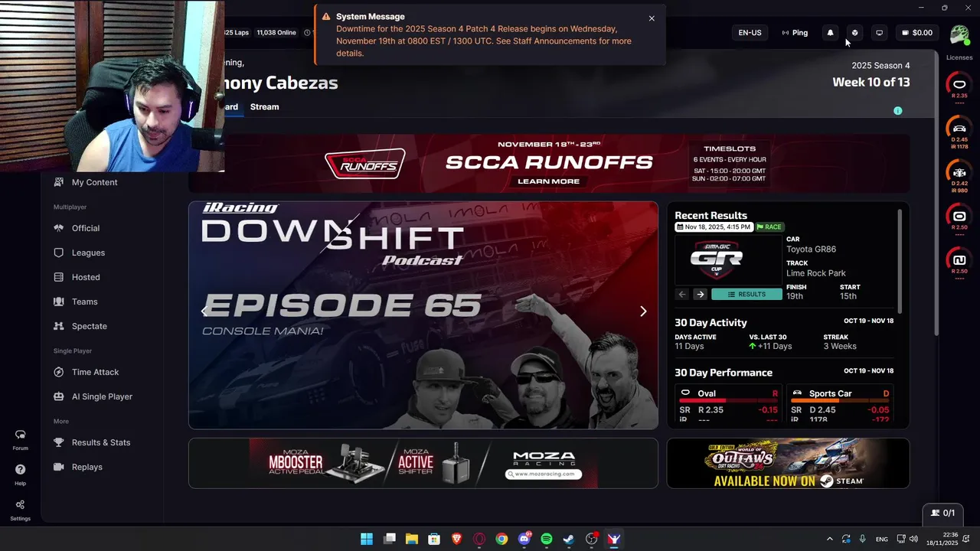Open the World of Outlaws Steam banner
Viewport: 980px width, 551px height.
(x=788, y=463)
